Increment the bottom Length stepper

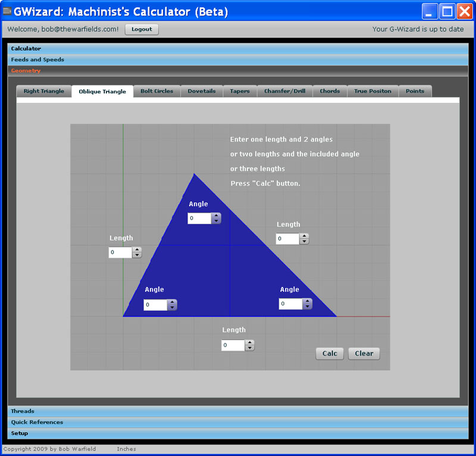(249, 342)
